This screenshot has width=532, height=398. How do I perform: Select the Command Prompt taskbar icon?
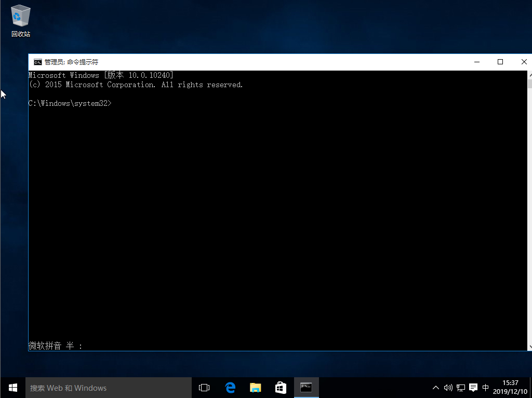coord(306,387)
